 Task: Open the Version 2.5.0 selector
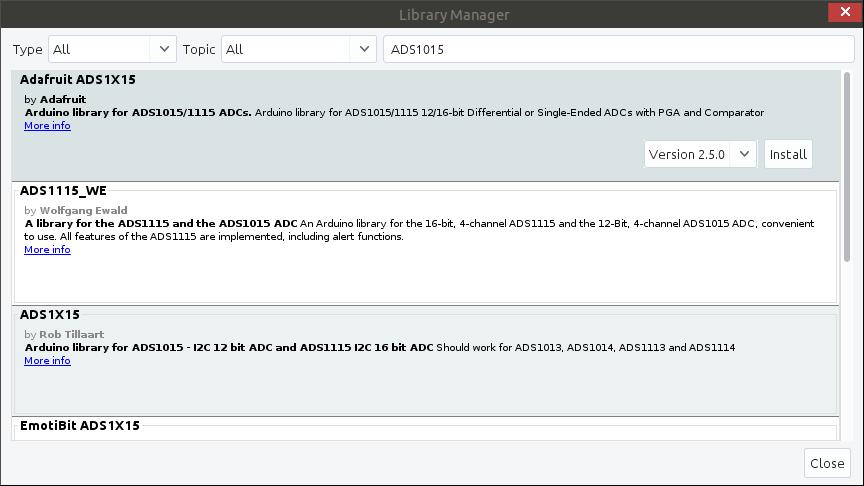tap(700, 154)
